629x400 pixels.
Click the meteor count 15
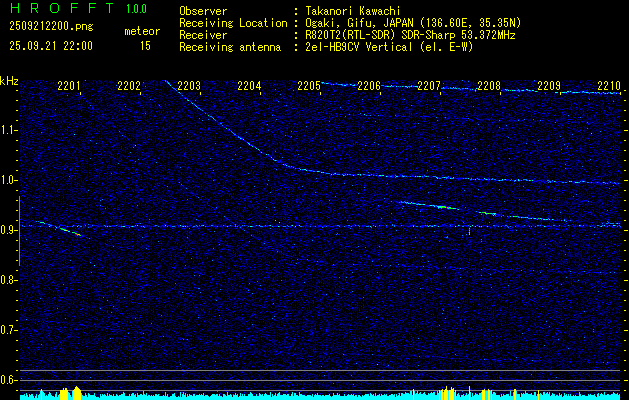(145, 46)
